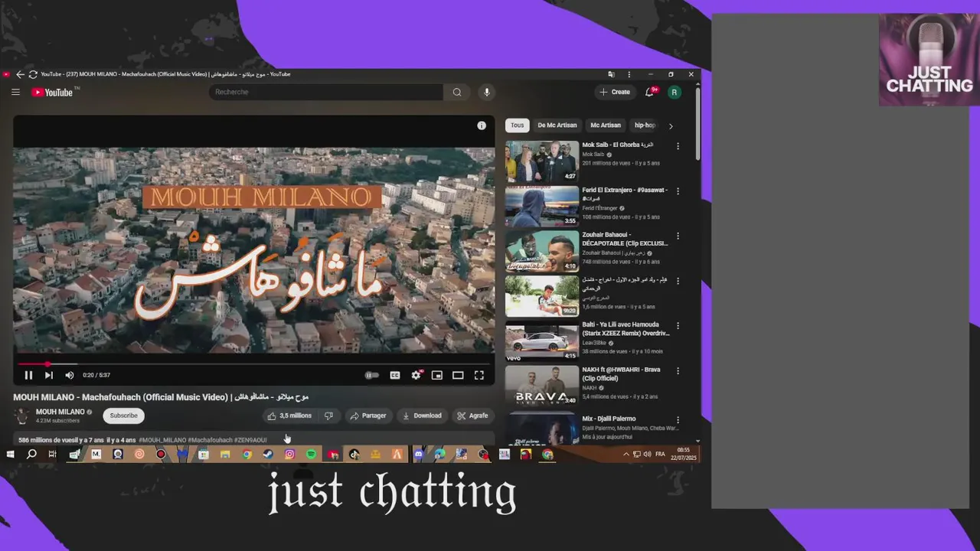This screenshot has width=980, height=551.
Task: Reload the page with the refresh icon
Action: [32, 74]
